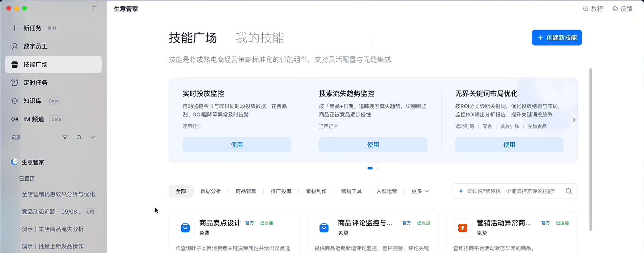The height and width of the screenshot is (253, 644).
Task: Filter skills by 商品管理
Action: click(246, 191)
